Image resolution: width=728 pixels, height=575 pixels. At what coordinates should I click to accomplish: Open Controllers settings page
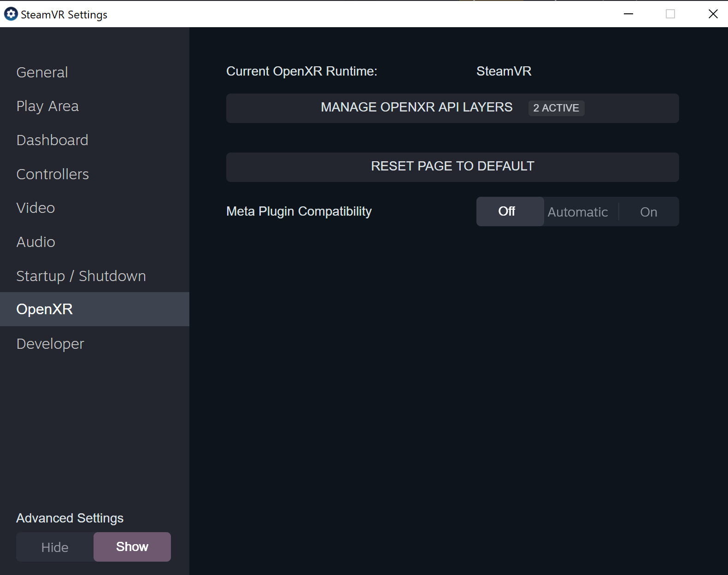pyautogui.click(x=53, y=174)
